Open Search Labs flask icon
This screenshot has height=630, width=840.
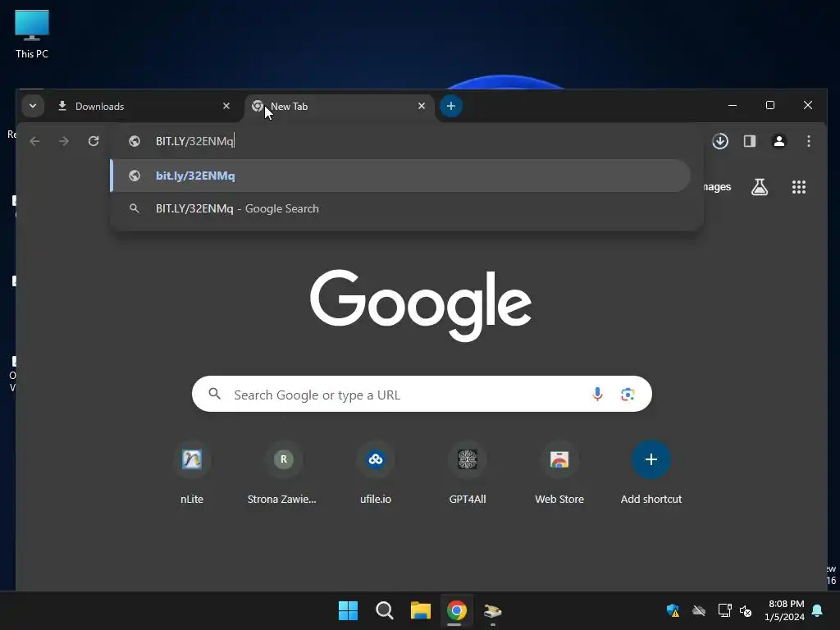(760, 187)
